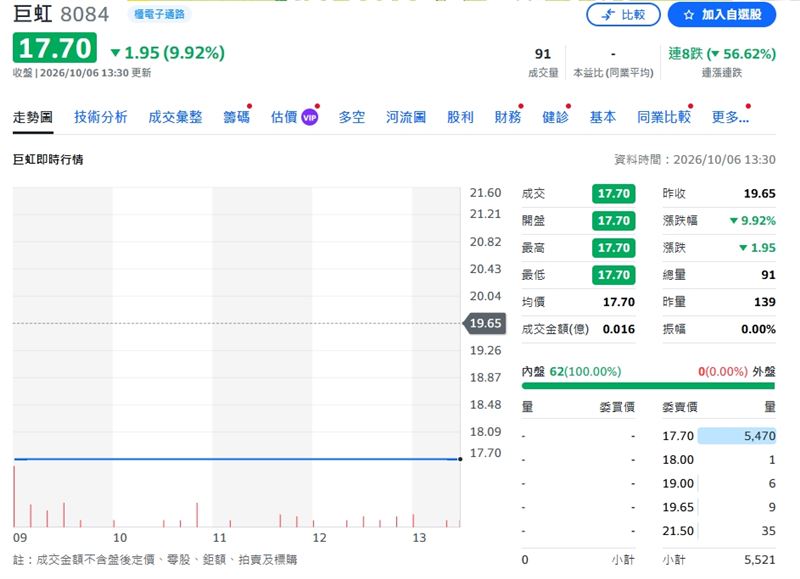This screenshot has width=800, height=579.
Task: Click the 本益比 (同業平均) label
Action: (613, 73)
